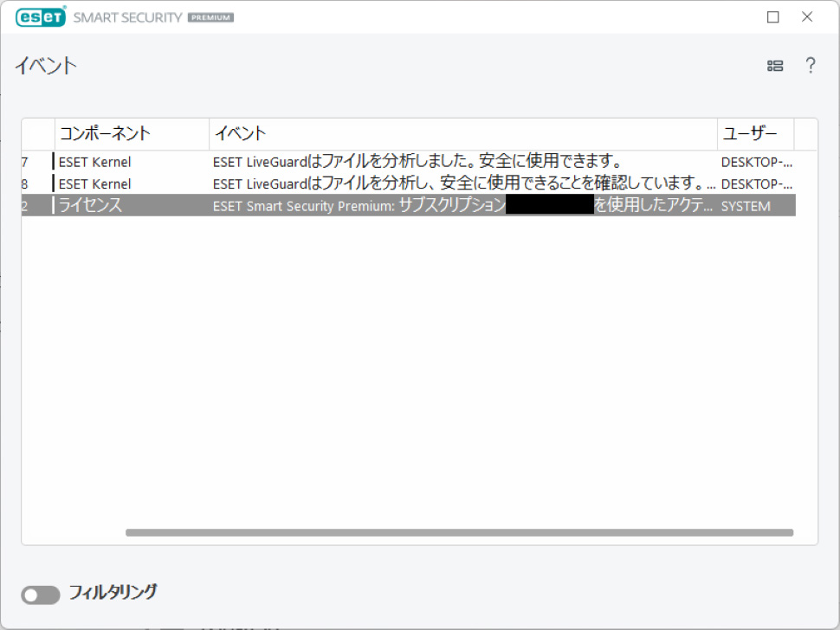Open help with the question mark icon
Screen dimensions: 840x630
811,66
